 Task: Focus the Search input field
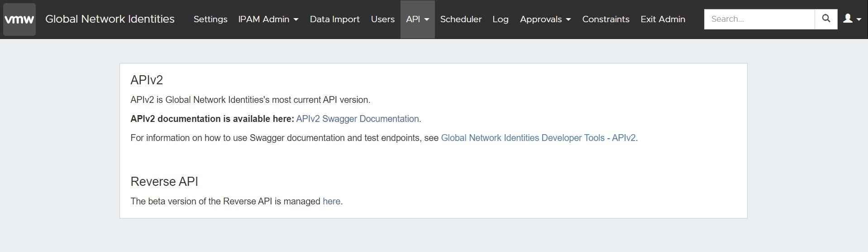click(x=759, y=19)
